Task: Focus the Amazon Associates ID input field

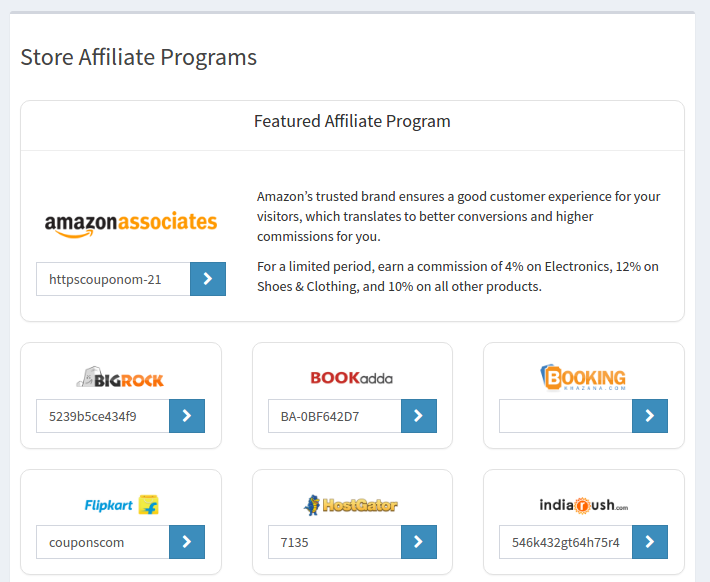Action: [x=113, y=279]
